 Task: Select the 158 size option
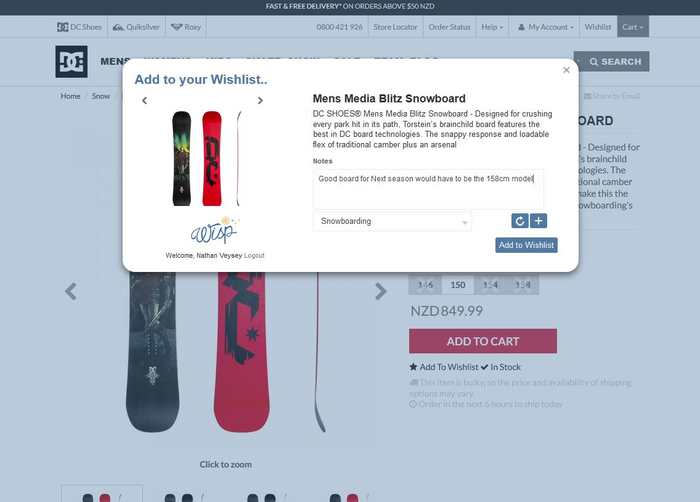point(523,285)
